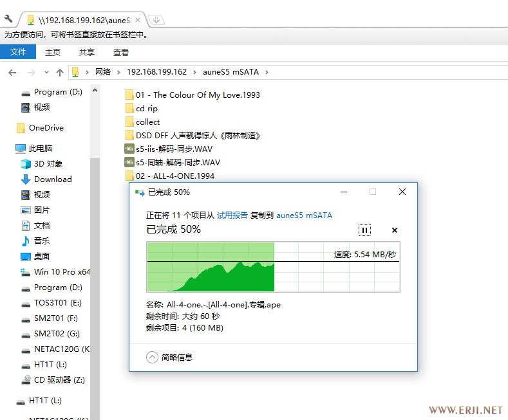This screenshot has height=420, width=508.
Task: Click the auneS5 mSATA destination link in dialog
Action: point(304,215)
